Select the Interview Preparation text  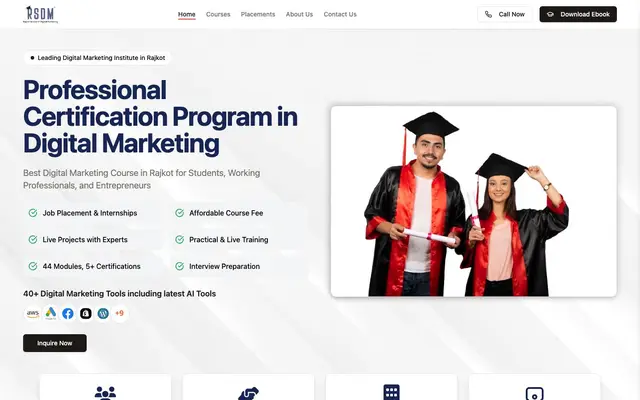click(224, 266)
